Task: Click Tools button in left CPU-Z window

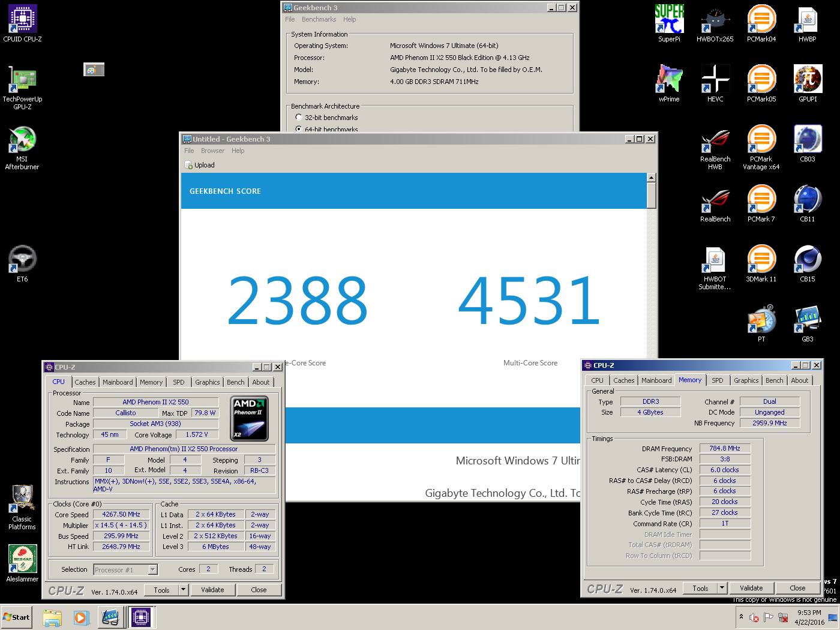Action: (x=161, y=590)
